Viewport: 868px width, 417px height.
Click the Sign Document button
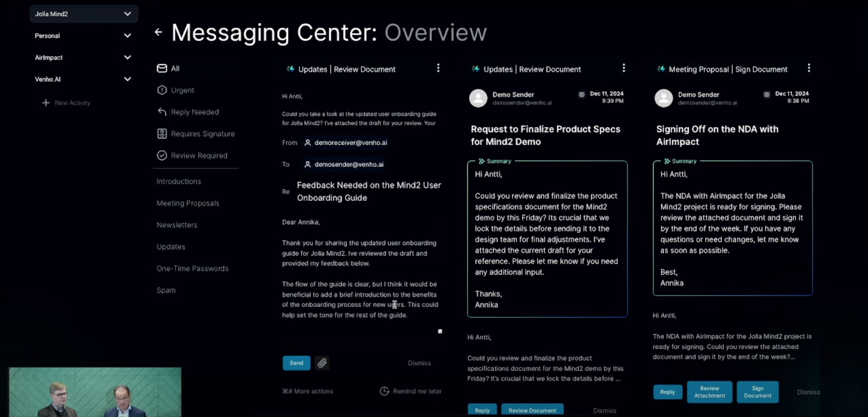(x=757, y=392)
